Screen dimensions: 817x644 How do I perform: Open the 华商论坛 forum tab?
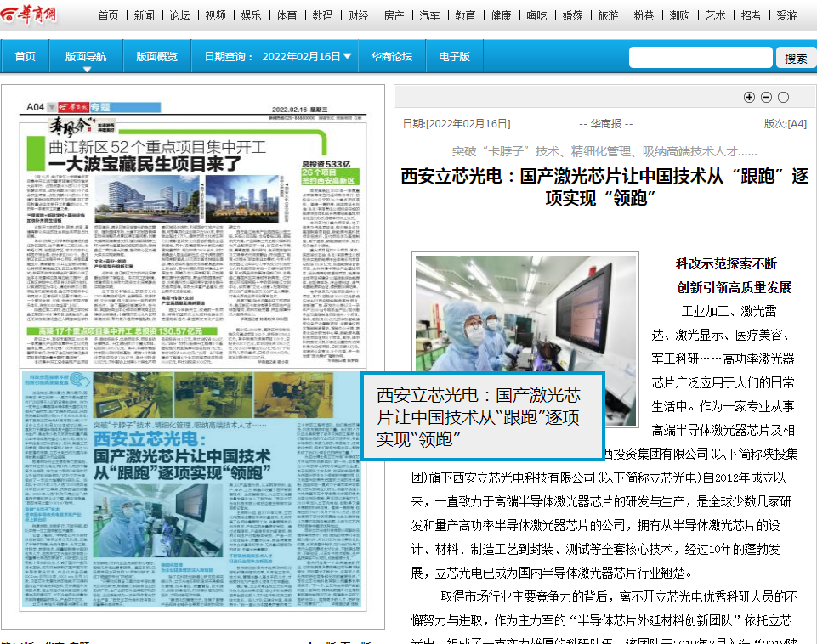pos(391,57)
